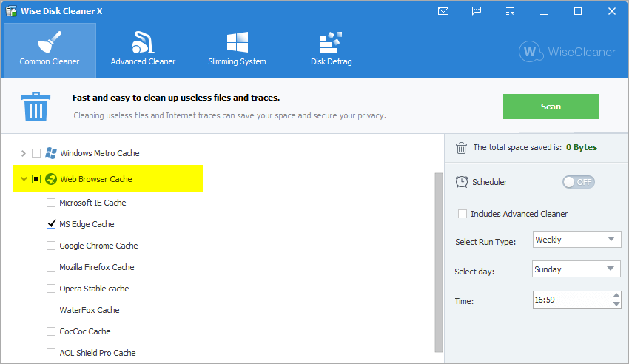The image size is (629, 364).
Task: Check AOL Shield Pro Cache
Action: pyautogui.click(x=51, y=353)
